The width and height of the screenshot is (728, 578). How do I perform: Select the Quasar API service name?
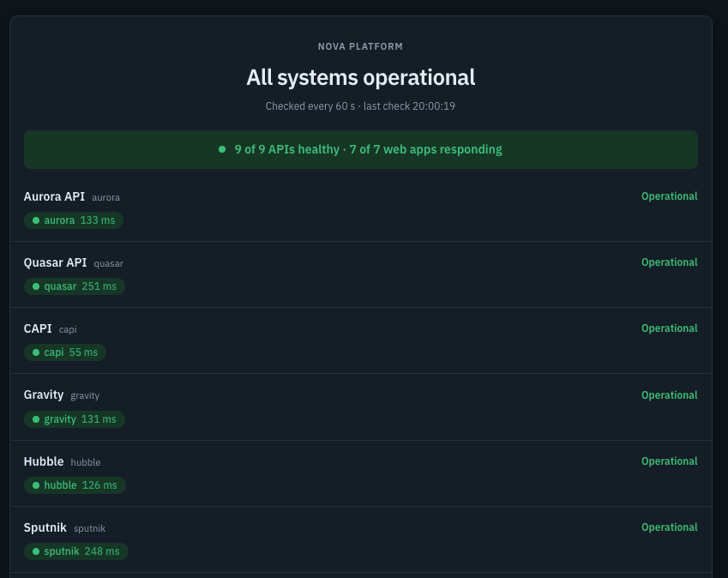[x=55, y=262]
